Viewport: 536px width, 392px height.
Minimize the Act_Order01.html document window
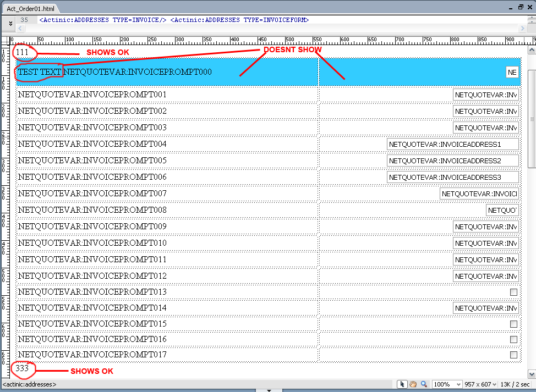pos(509,7)
